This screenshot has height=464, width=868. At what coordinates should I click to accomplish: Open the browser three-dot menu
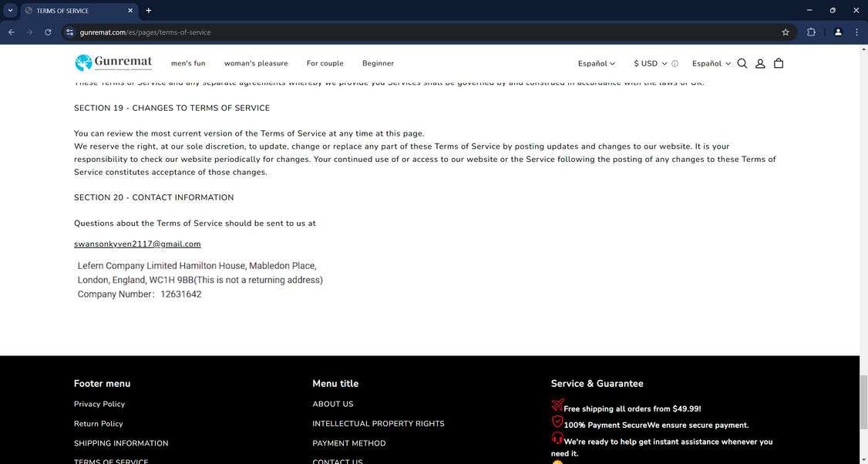coord(856,32)
